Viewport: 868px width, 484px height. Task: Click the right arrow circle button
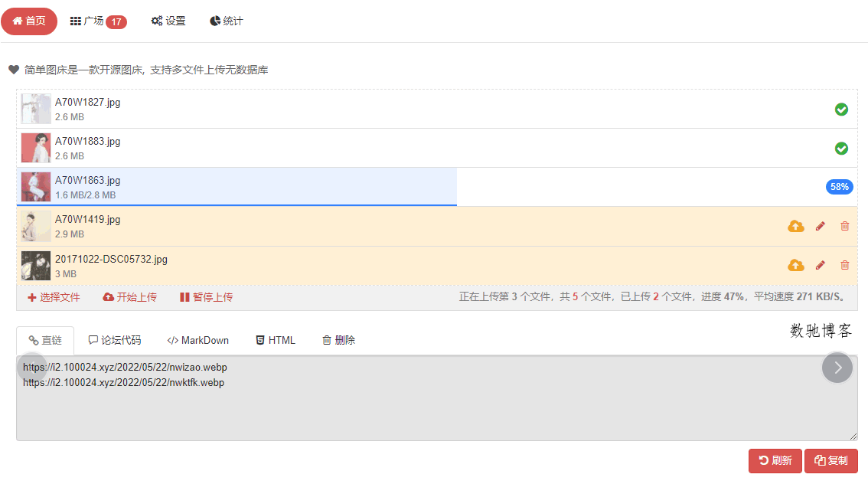coord(837,368)
